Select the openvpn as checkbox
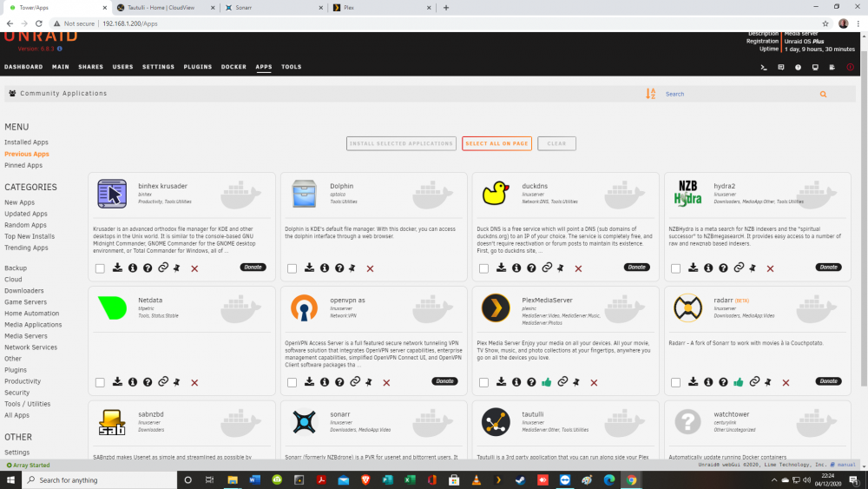This screenshot has height=489, width=868. (x=292, y=383)
